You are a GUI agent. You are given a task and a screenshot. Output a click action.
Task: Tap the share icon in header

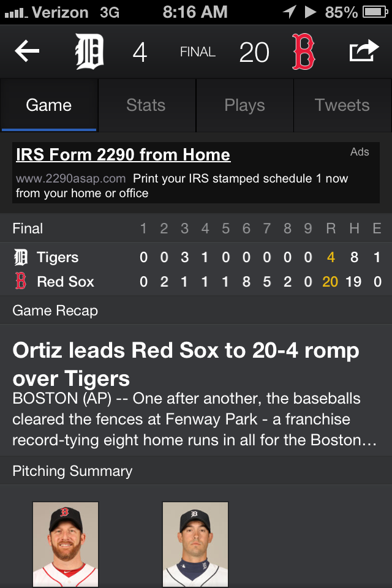coord(363,51)
